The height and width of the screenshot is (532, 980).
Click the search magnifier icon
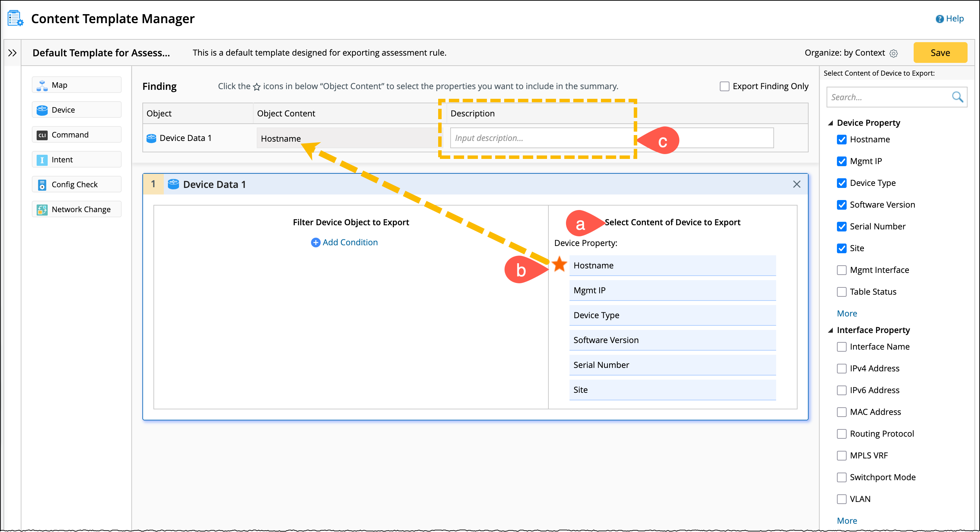tap(957, 97)
